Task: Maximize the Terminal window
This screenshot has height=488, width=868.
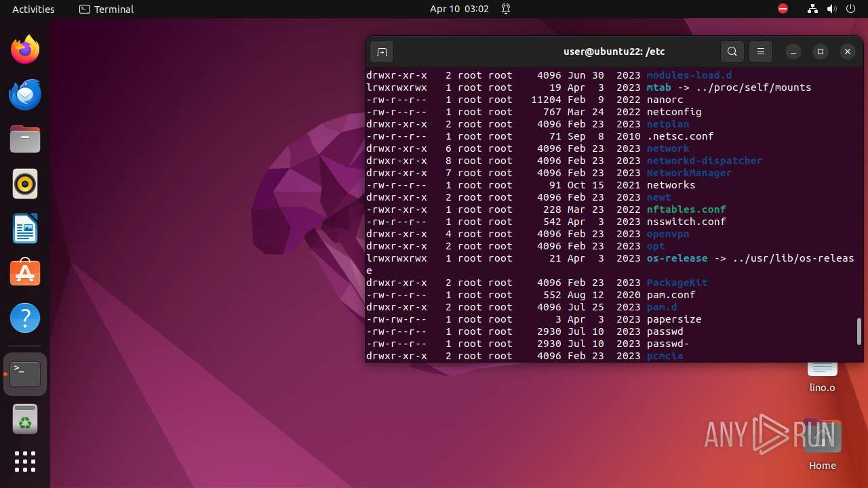Action: point(821,52)
